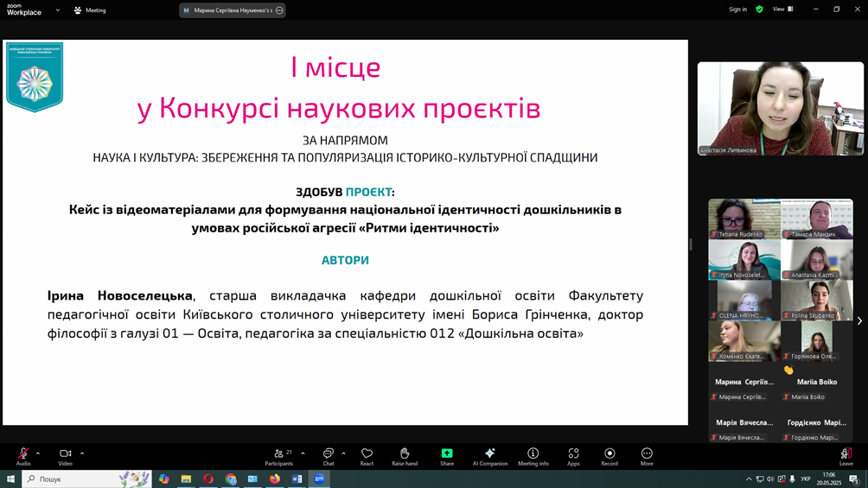Expand the Video options arrow
868x488 pixels.
pyautogui.click(x=82, y=453)
